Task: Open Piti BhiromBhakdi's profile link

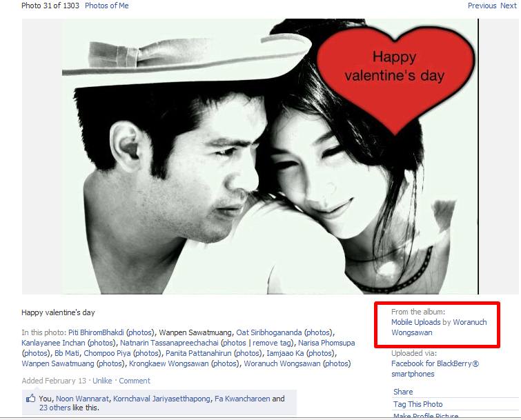Action: coord(96,332)
